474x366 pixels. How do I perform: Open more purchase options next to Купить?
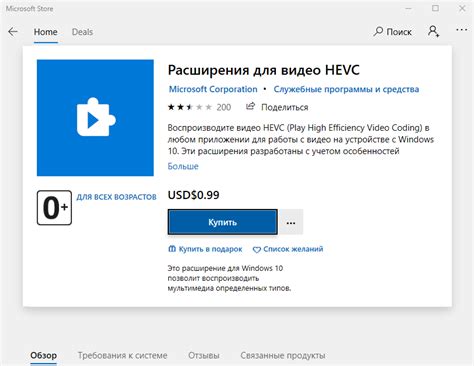(291, 222)
